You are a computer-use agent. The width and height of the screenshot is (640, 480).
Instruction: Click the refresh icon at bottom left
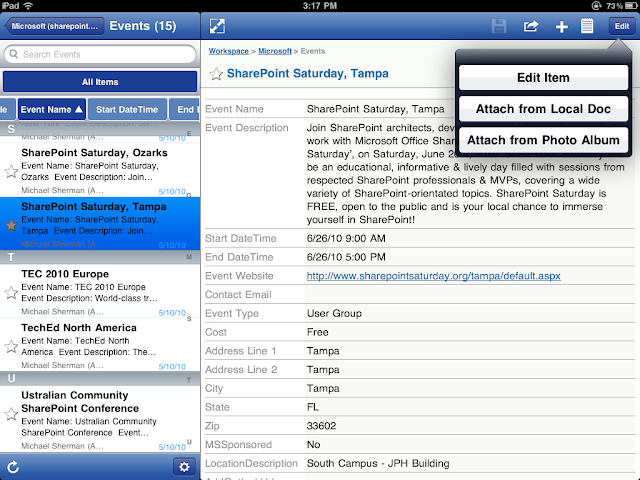tap(13, 467)
